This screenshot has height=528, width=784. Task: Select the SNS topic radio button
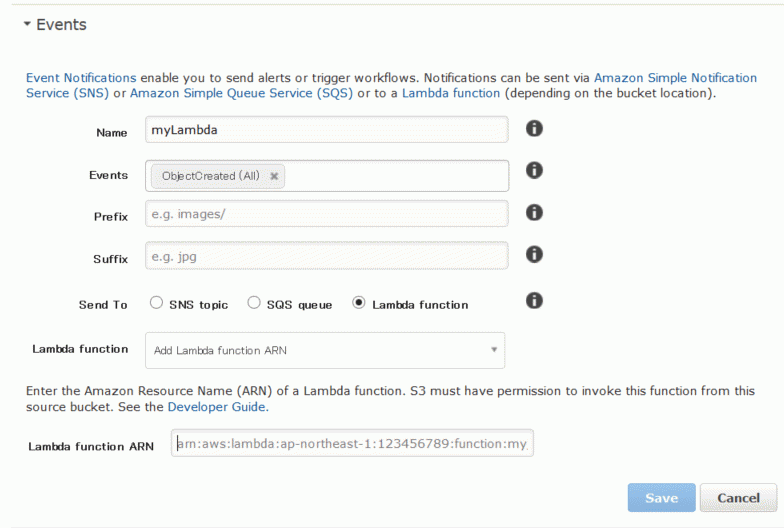[x=156, y=302]
